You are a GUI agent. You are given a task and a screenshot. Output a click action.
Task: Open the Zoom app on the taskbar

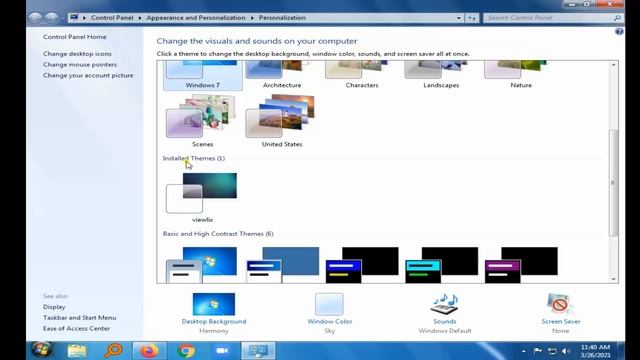click(222, 351)
